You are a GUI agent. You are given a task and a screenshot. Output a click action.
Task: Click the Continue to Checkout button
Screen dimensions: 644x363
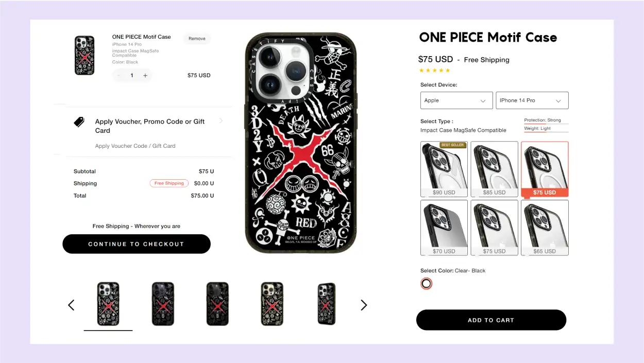tap(137, 244)
